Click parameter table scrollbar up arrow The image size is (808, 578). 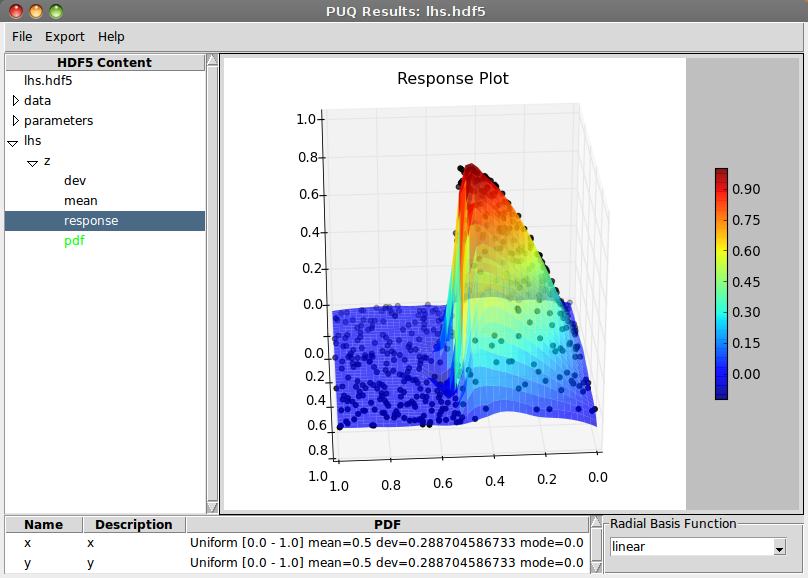tap(596, 522)
